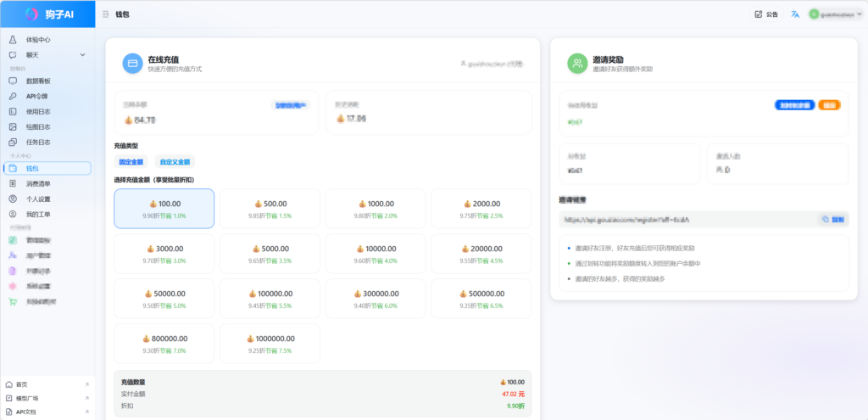Select the 1000.00 recharge amount

[376, 209]
